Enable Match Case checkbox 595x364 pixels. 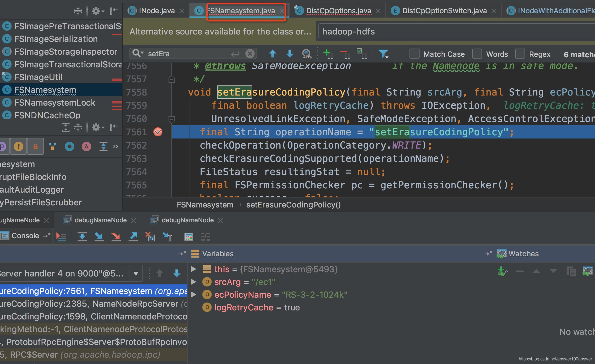(x=414, y=54)
